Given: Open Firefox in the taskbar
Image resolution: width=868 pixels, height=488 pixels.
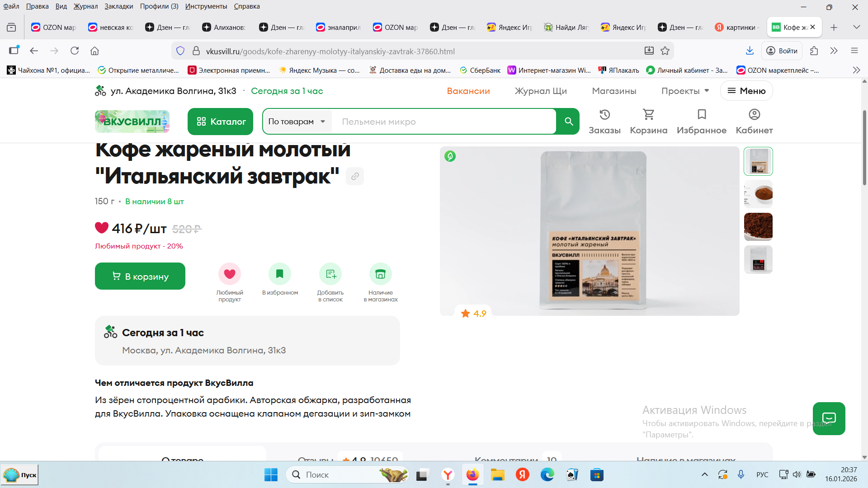Looking at the screenshot, I should point(472,474).
